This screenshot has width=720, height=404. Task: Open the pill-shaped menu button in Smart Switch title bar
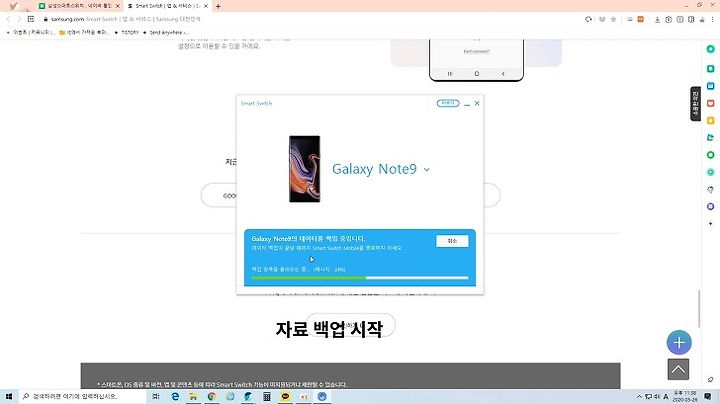click(x=448, y=103)
